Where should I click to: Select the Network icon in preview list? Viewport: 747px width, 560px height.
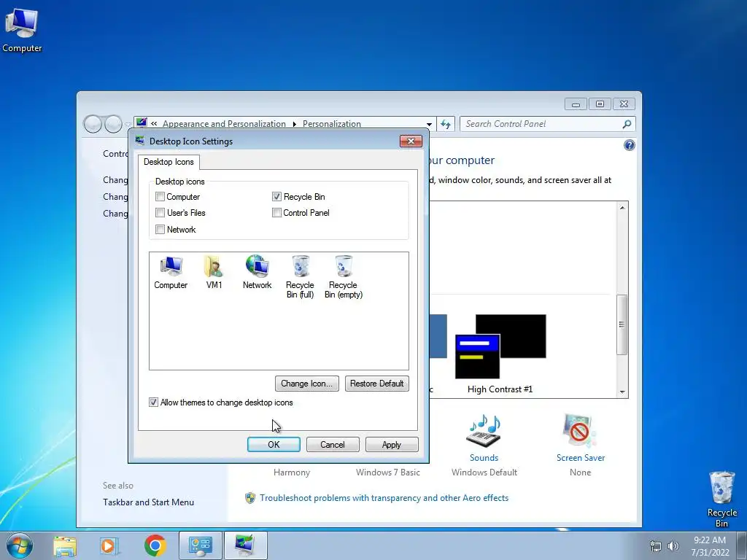point(257,273)
